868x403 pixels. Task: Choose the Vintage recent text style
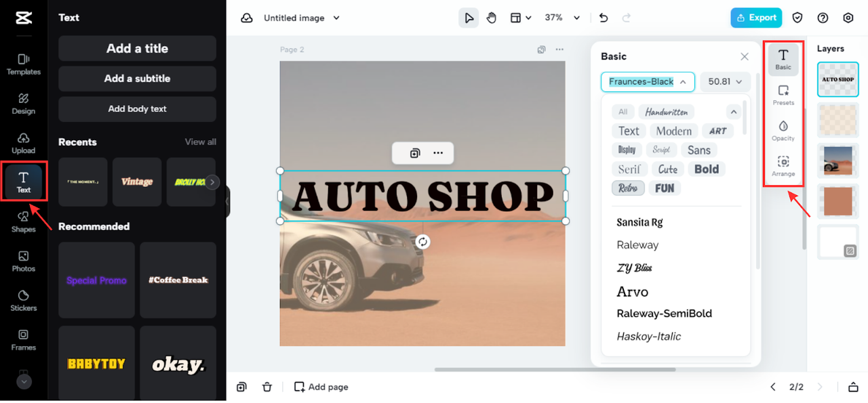(x=137, y=182)
